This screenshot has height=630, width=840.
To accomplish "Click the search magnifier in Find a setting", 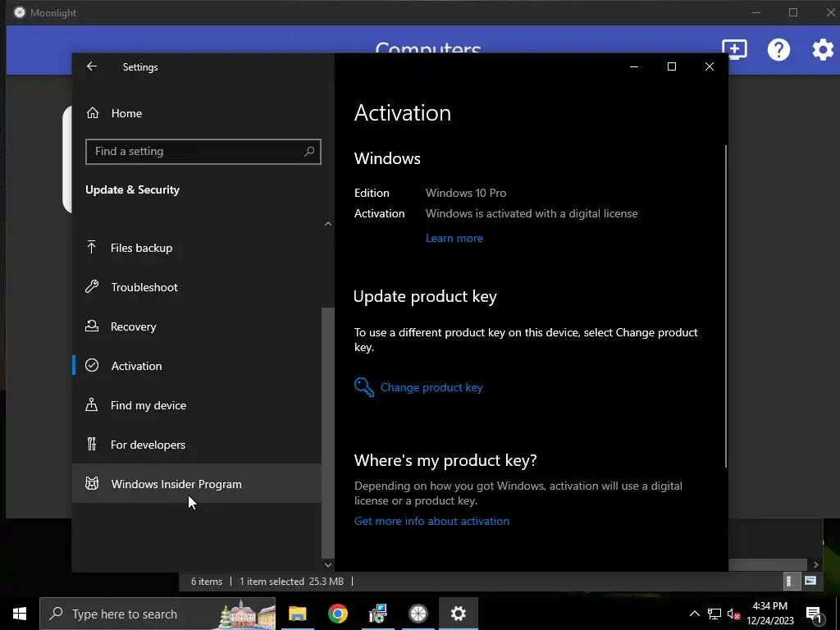I will click(x=309, y=152).
